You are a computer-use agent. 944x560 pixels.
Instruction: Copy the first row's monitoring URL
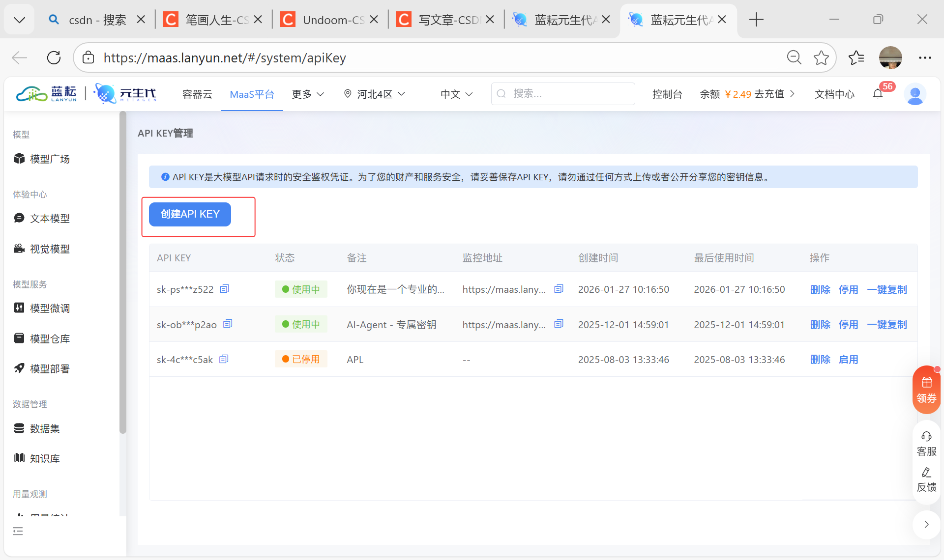point(559,289)
